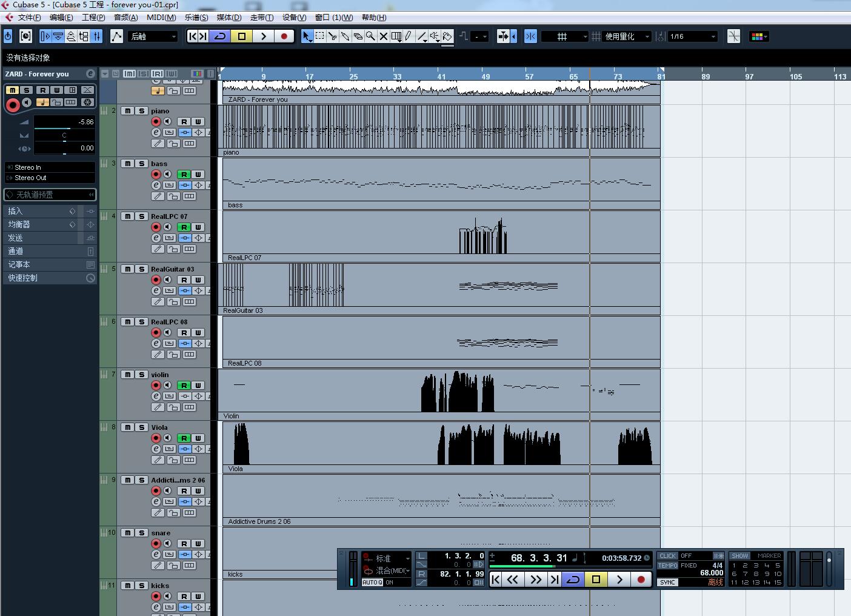Open the 标准 record mode dropdown
The image size is (851, 616).
tap(387, 558)
